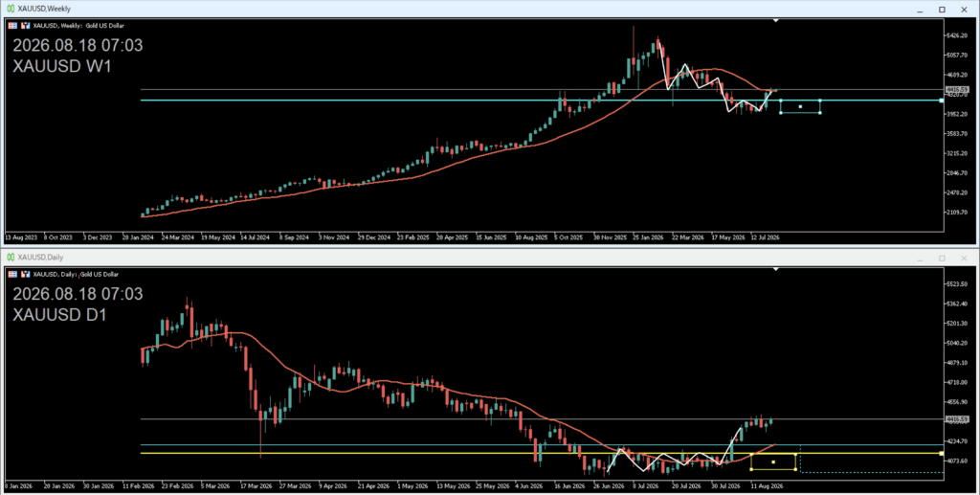Click the 17 Mar 2026 date on Daily time axis
This screenshot has height=495, width=980.
tap(256, 485)
